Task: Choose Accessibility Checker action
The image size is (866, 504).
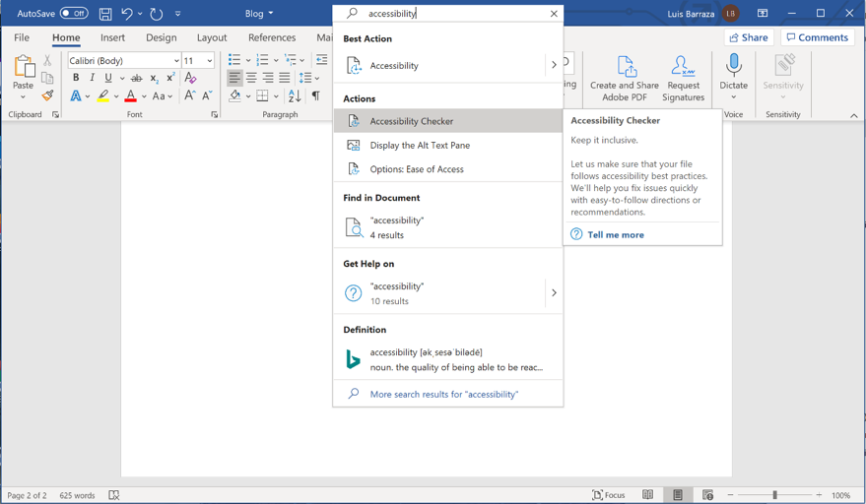Action: 448,121
